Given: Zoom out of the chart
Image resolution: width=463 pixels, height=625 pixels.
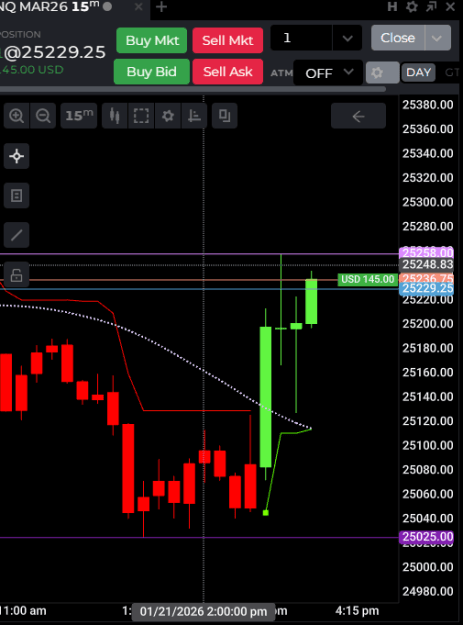Looking at the screenshot, I should coord(43,116).
